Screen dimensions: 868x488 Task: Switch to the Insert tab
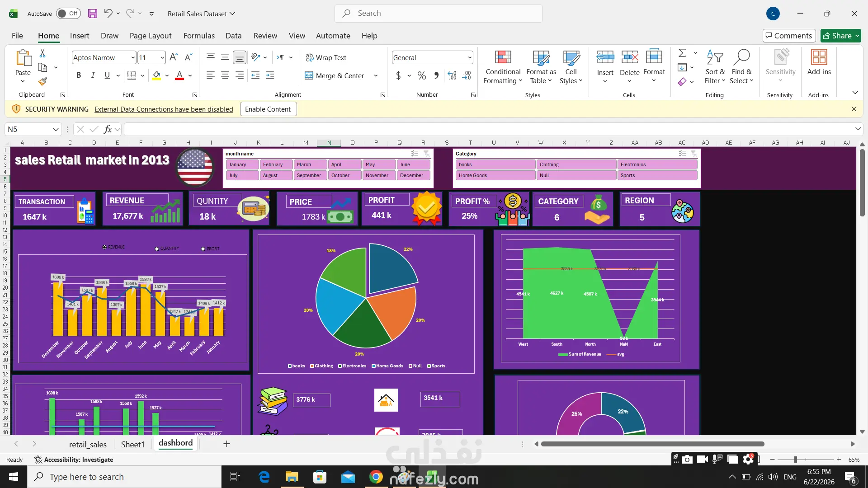tap(80, 36)
